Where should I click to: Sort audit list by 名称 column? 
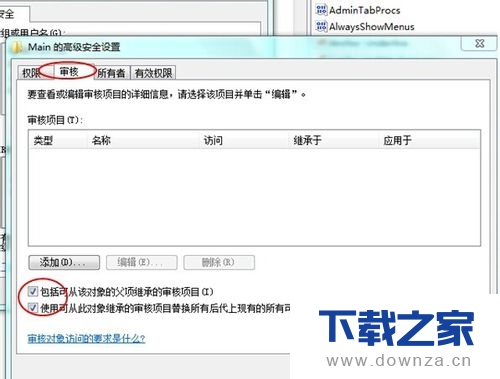(143, 140)
